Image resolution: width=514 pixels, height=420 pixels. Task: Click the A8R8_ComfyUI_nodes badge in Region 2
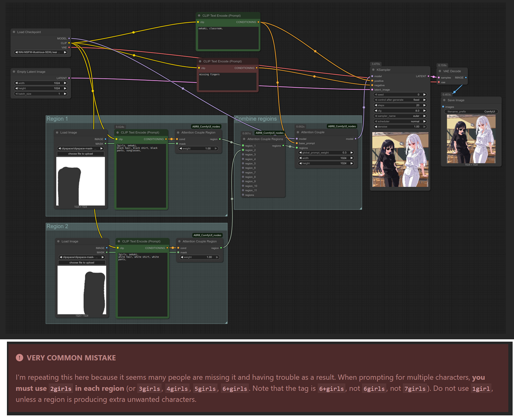208,235
